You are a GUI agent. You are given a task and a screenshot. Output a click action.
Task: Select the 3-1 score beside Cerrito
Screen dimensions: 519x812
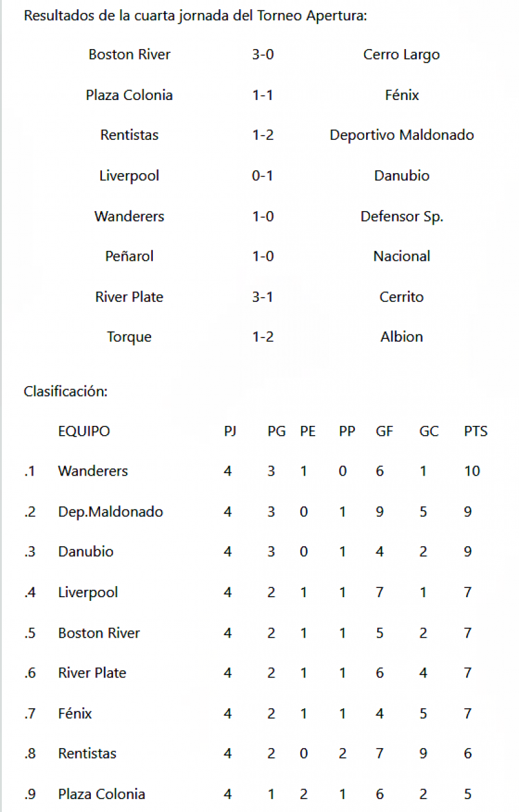tap(263, 297)
